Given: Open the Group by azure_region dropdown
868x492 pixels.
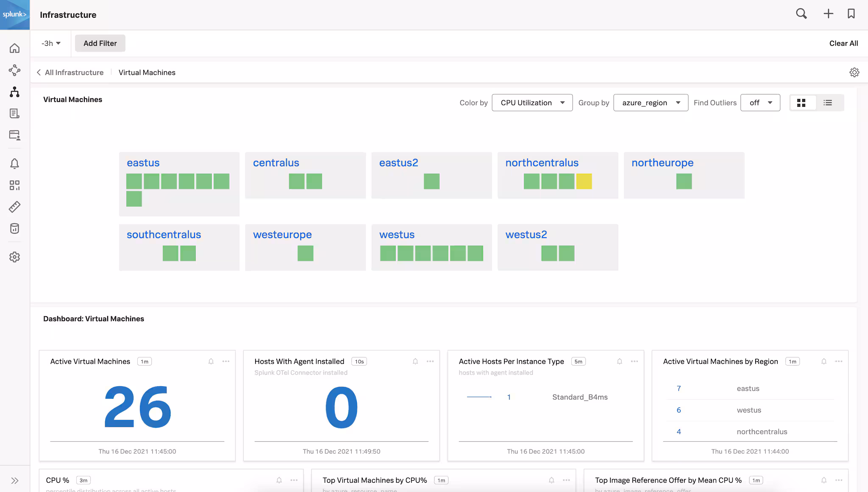Looking at the screenshot, I should click(651, 103).
